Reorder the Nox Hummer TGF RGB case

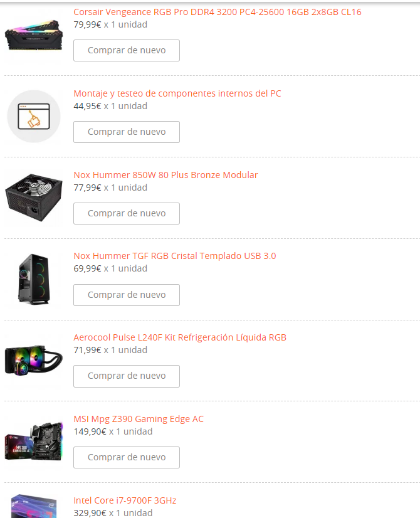pos(127,295)
